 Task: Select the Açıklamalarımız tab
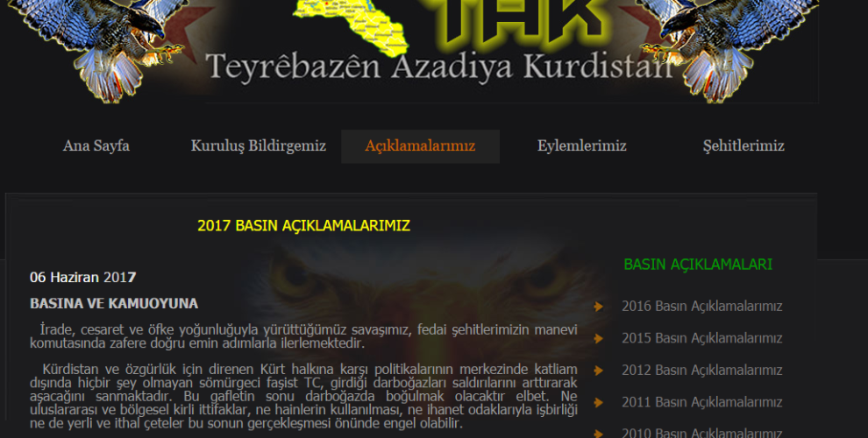420,146
